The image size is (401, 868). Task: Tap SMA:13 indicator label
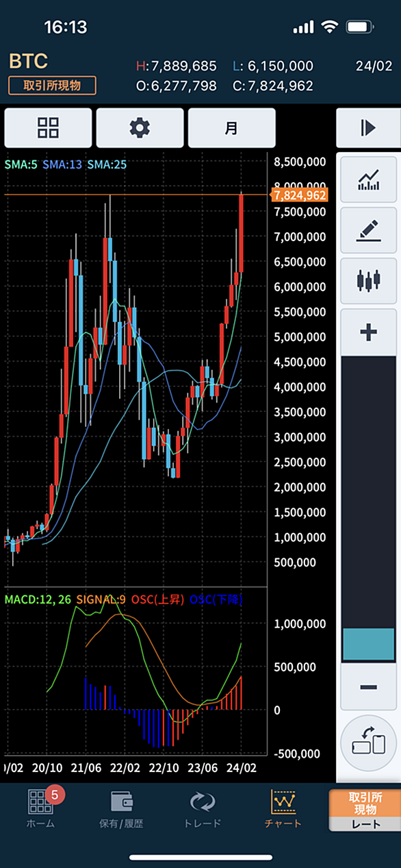[x=62, y=164]
